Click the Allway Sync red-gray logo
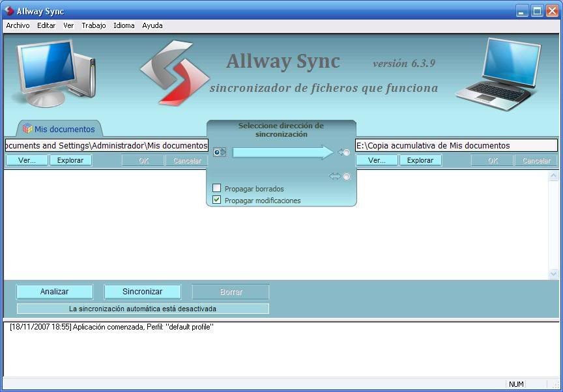 pyautogui.click(x=175, y=73)
